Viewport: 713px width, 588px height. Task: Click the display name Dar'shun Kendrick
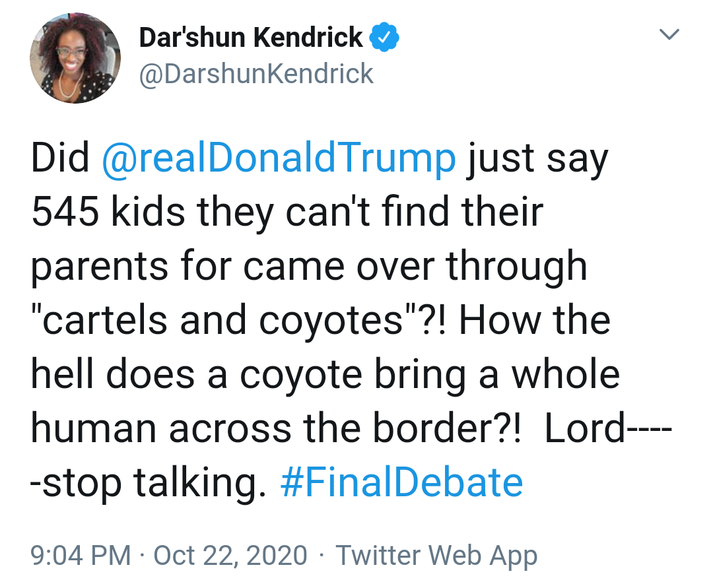point(251,37)
